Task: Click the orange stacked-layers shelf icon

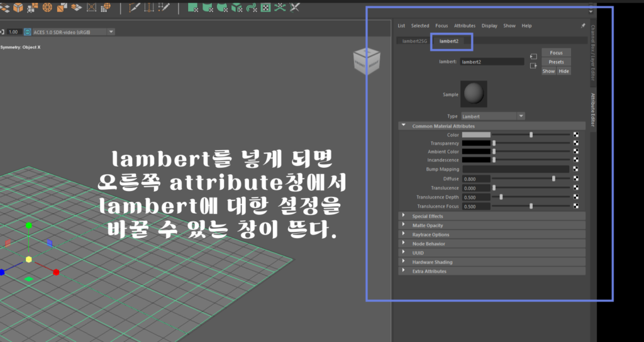Action: coord(76,7)
